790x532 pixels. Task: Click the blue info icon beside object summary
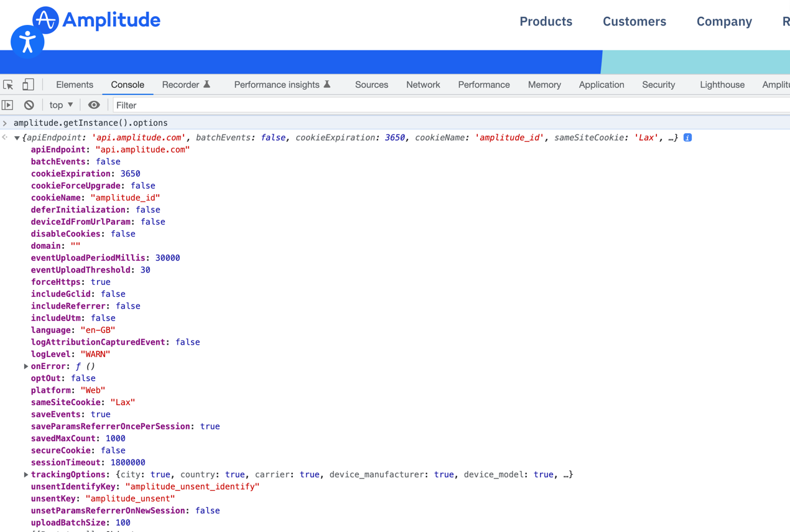(687, 138)
